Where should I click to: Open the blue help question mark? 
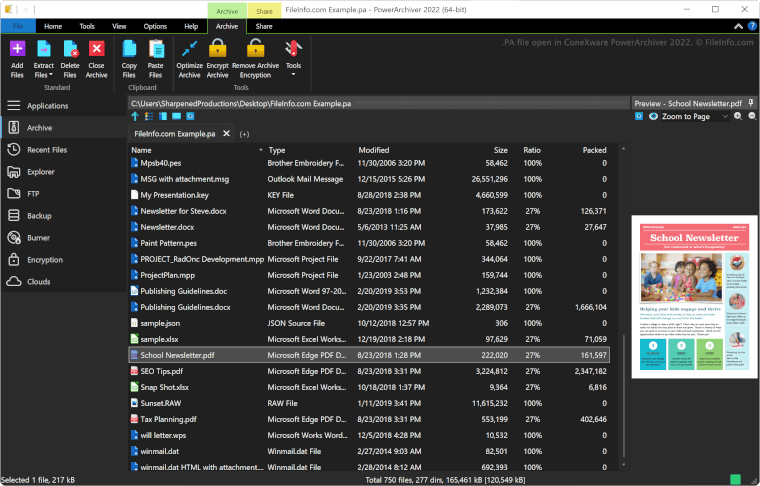[751, 25]
